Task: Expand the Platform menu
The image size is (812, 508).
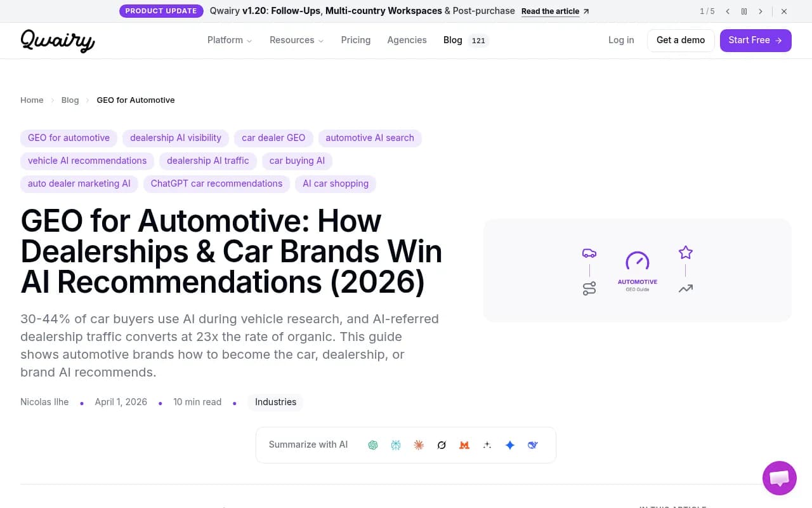Action: (x=230, y=40)
